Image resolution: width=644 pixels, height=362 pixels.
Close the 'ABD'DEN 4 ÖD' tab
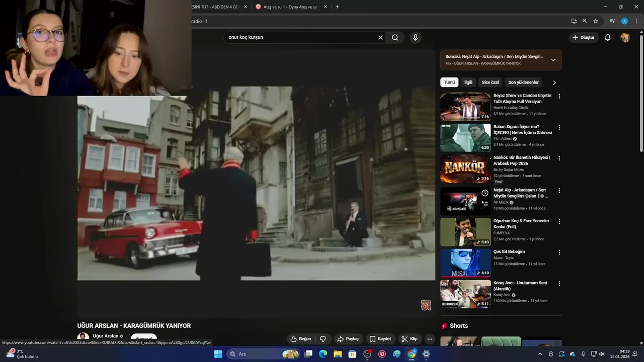tap(246, 7)
